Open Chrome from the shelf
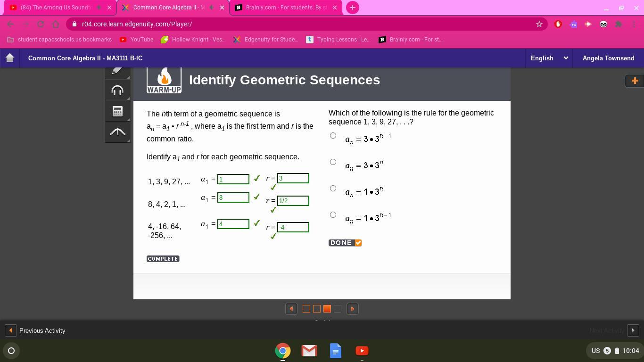644x362 pixels. point(283,351)
